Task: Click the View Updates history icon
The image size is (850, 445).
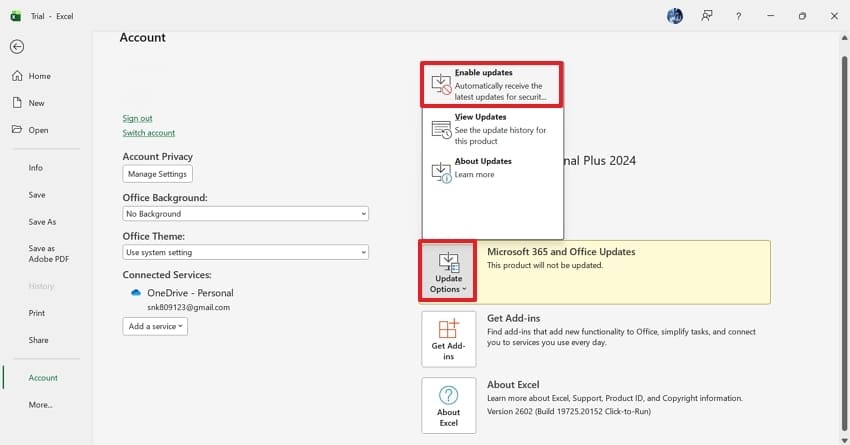Action: click(x=441, y=130)
